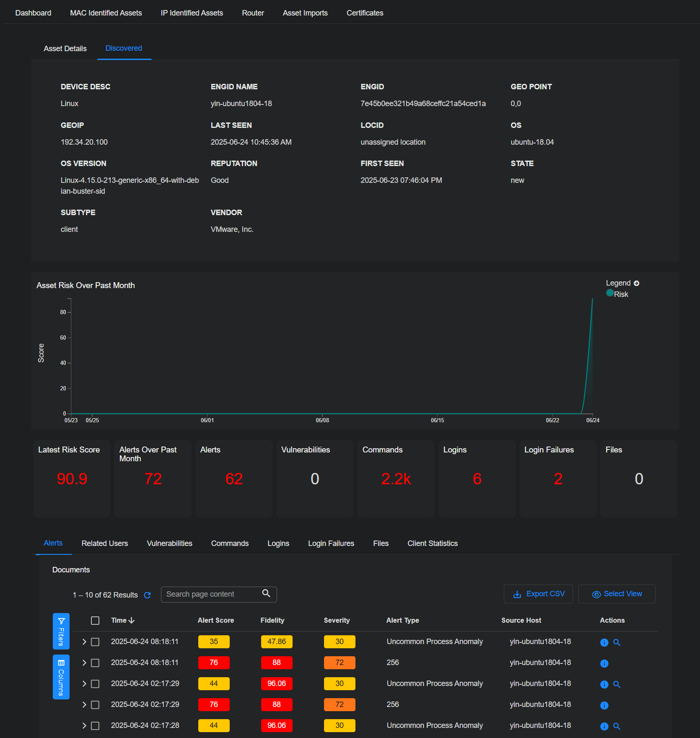Expand the first 2025-06-24 08:18:11 alert row
The height and width of the screenshot is (738, 700).
84,642
